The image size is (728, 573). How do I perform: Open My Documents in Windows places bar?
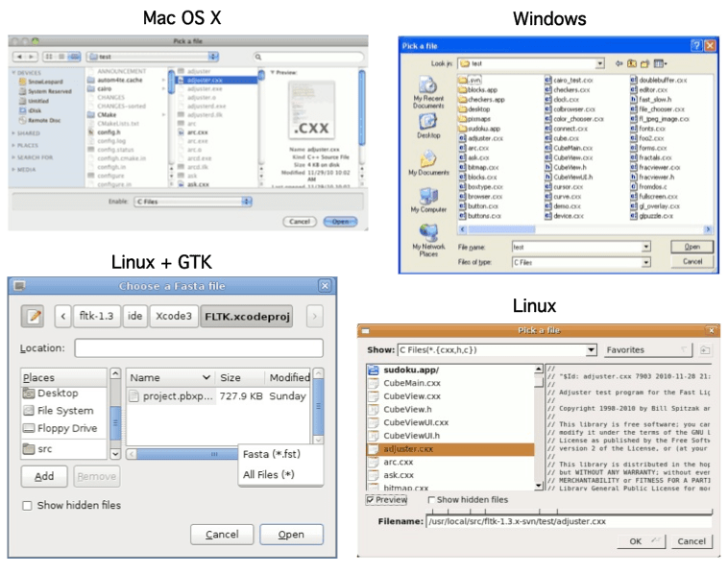coord(428,163)
